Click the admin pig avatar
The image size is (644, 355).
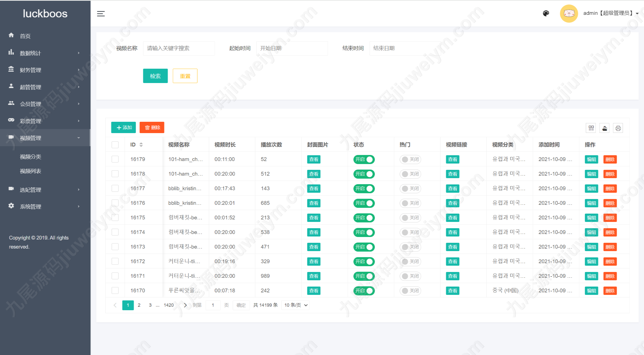(x=569, y=13)
